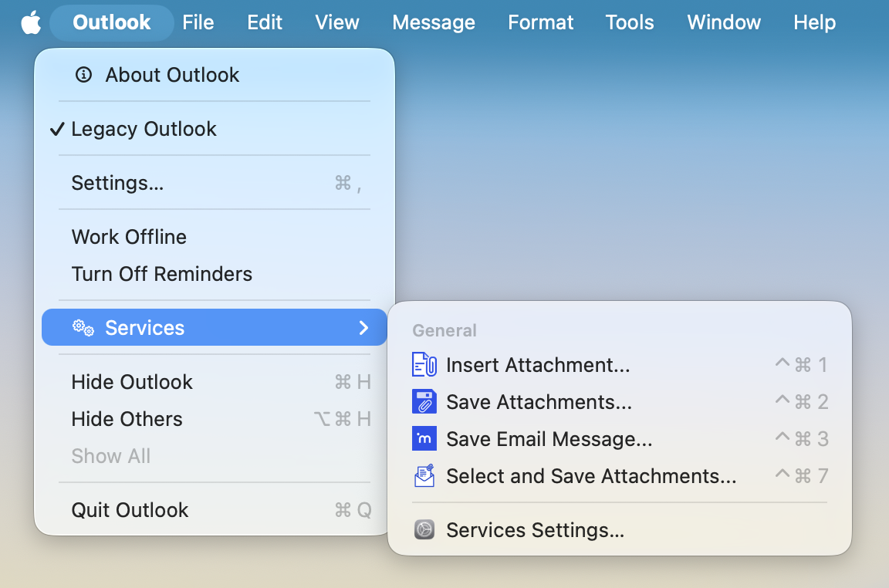Open Services Settings…
Viewport: 889px width, 588px height.
coord(620,529)
